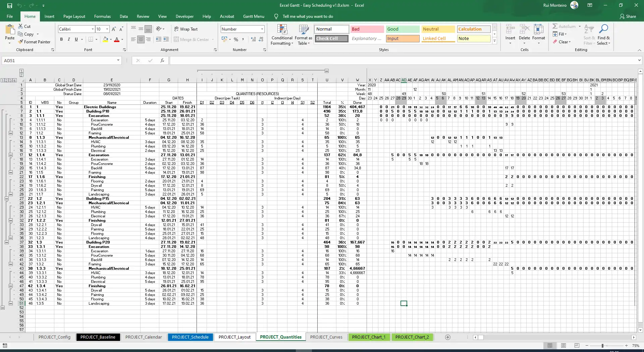Open Format as Table gallery
Screen dimensions: 644x352
click(x=304, y=35)
